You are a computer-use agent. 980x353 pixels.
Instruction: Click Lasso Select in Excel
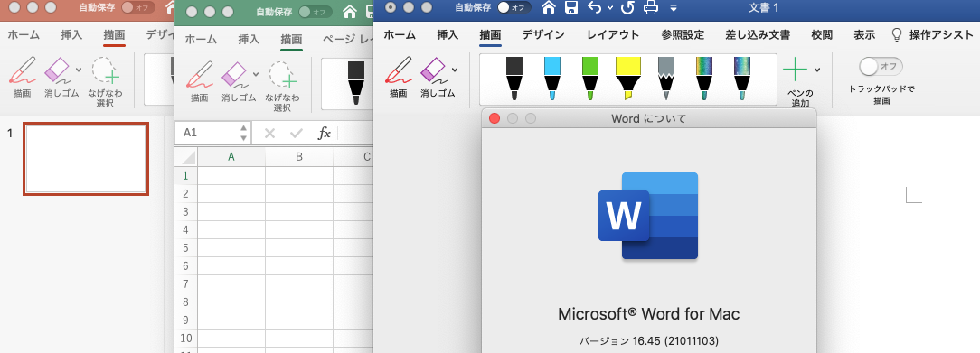click(282, 86)
